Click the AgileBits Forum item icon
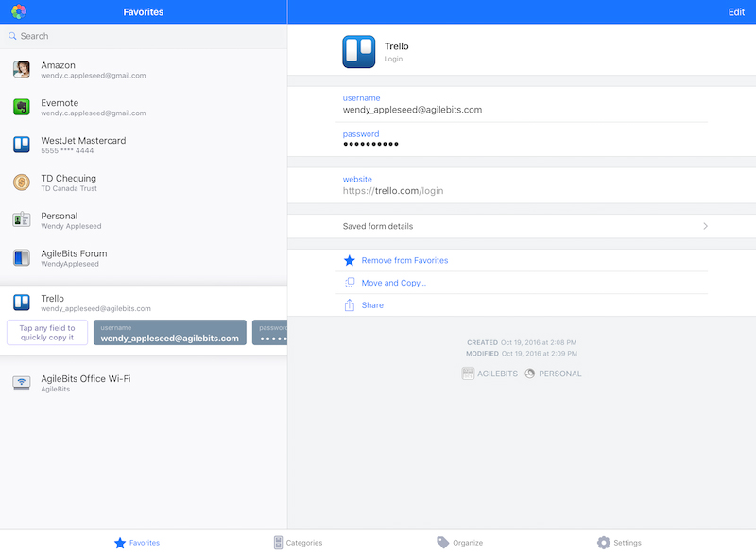The image size is (756, 556). tap(22, 258)
